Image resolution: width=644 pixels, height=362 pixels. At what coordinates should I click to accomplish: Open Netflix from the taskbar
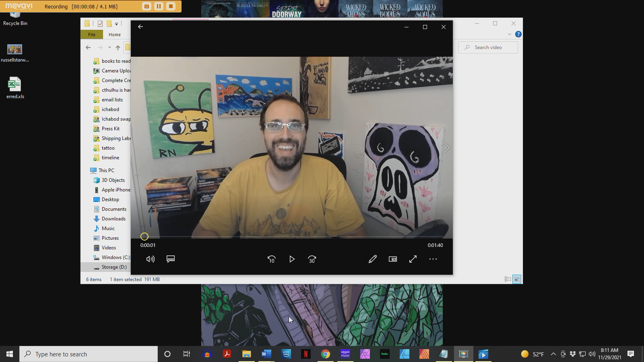point(305,354)
